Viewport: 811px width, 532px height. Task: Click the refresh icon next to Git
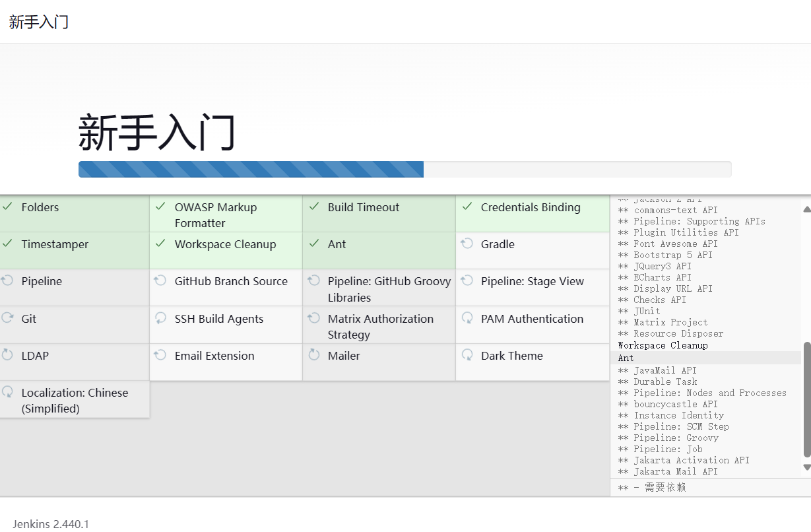click(7, 318)
